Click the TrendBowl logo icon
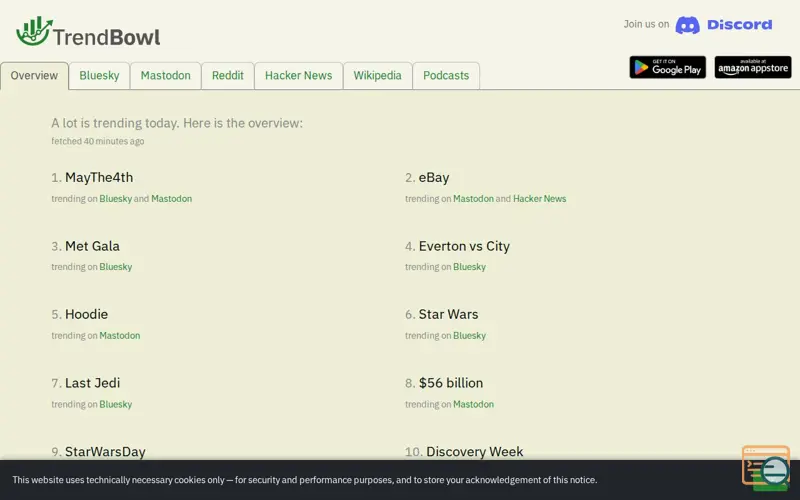Image resolution: width=800 pixels, height=500 pixels. pyautogui.click(x=34, y=31)
